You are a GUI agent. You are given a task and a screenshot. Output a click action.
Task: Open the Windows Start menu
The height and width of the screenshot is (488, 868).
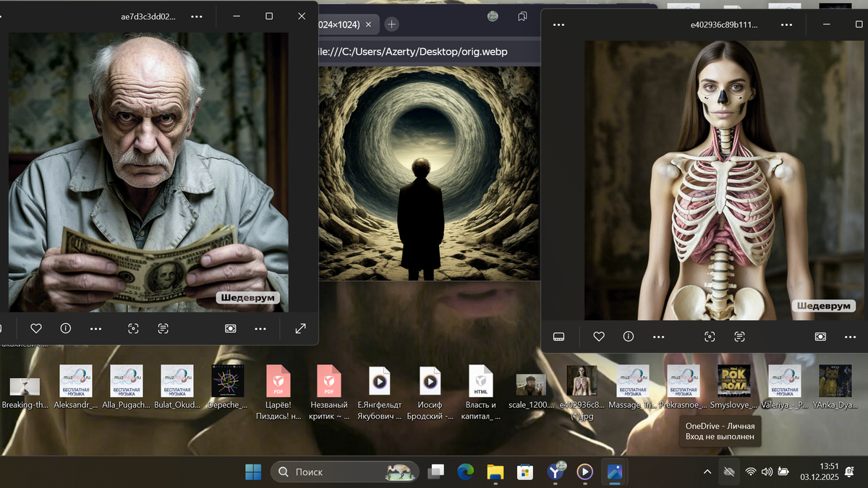(x=253, y=472)
